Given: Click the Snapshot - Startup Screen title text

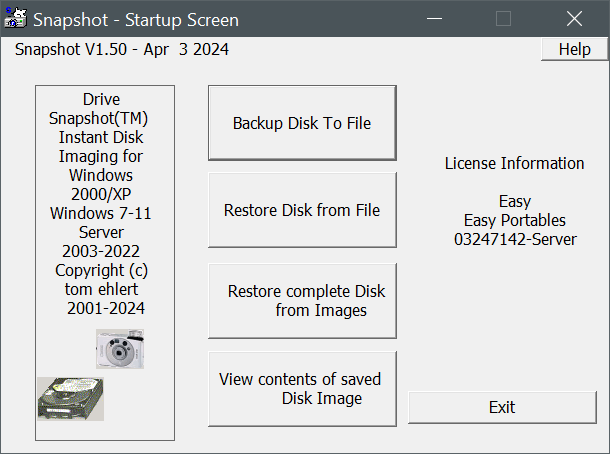Looking at the screenshot, I should tap(136, 20).
